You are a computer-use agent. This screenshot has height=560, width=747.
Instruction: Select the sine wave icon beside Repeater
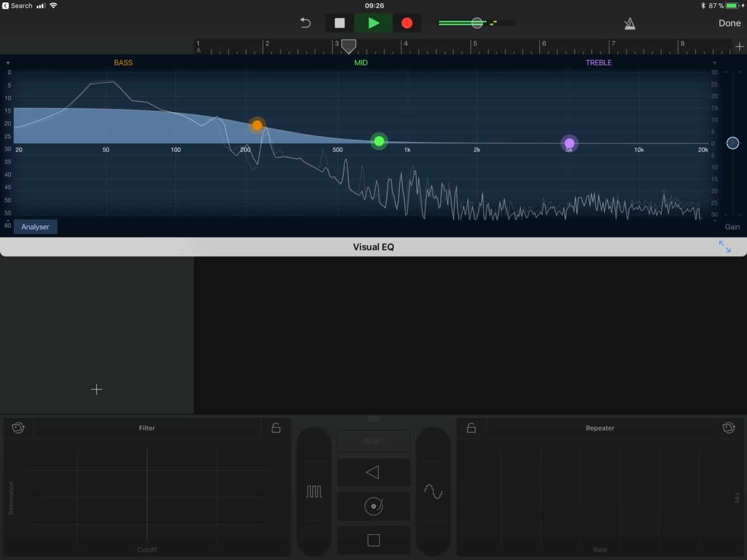(x=433, y=491)
